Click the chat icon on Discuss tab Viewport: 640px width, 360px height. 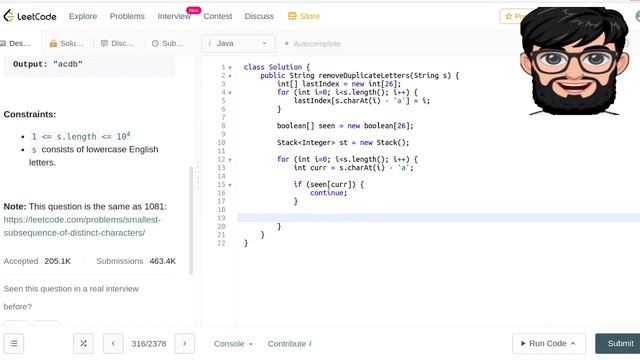coord(104,43)
